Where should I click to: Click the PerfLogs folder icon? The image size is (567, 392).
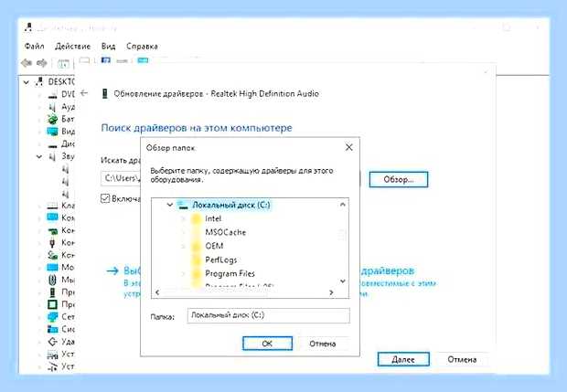tap(196, 260)
